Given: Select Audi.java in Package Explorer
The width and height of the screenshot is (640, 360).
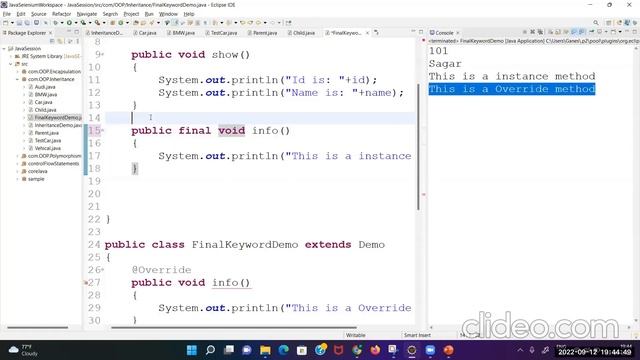Looking at the screenshot, I should click(45, 87).
